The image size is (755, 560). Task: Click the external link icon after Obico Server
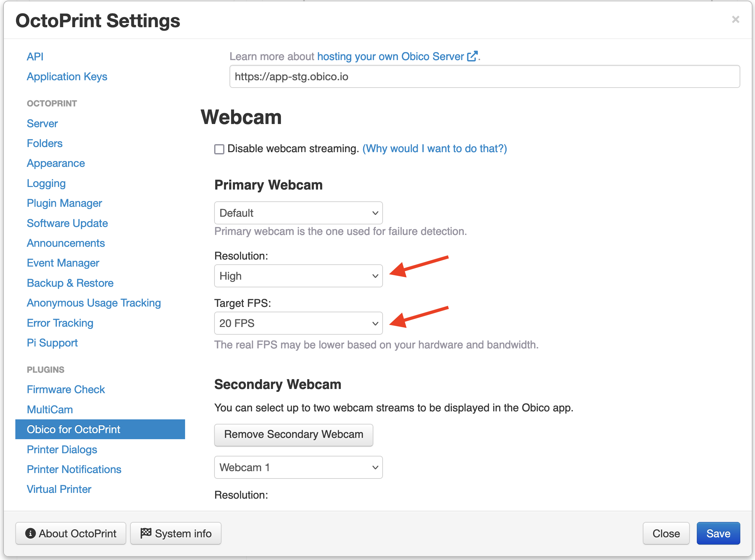click(472, 56)
